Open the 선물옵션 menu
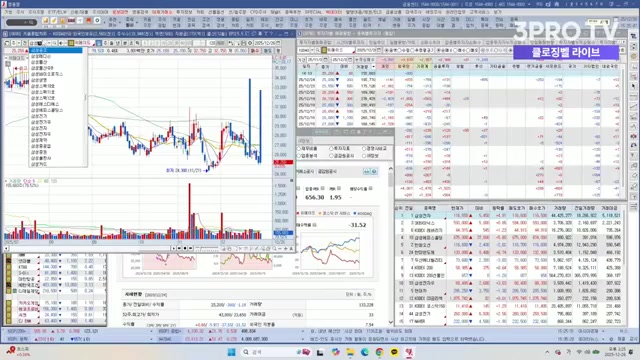 pos(216,12)
